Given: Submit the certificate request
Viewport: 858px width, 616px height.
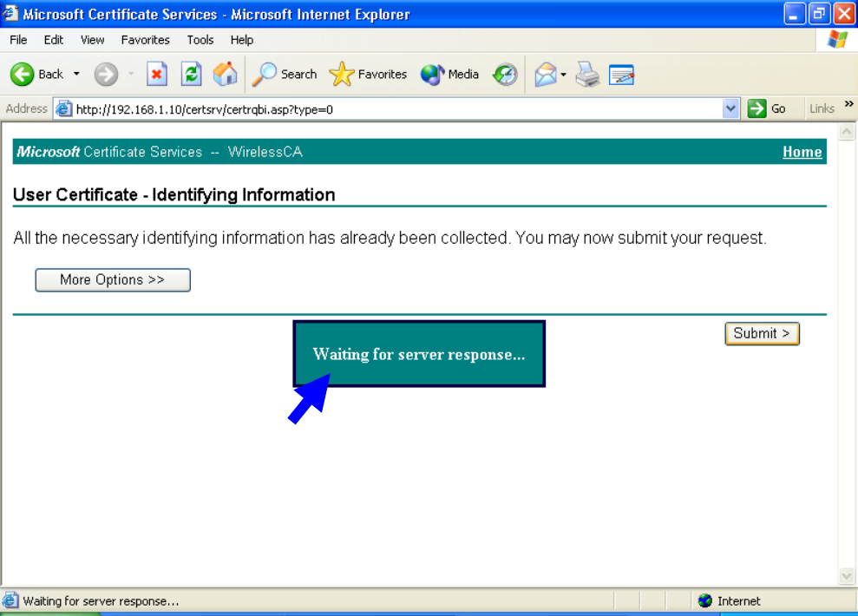Looking at the screenshot, I should pyautogui.click(x=763, y=334).
